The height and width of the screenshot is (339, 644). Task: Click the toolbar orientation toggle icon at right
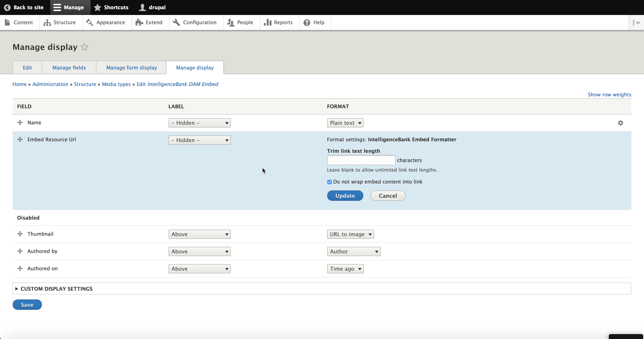click(636, 22)
